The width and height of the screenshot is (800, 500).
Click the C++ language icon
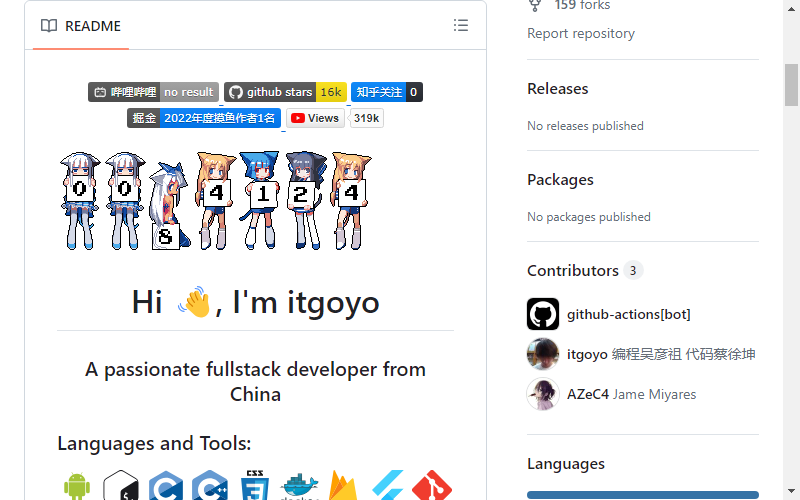tap(210, 486)
